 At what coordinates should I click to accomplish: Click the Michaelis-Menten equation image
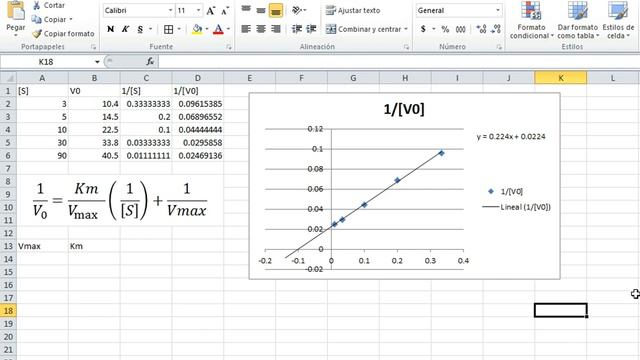coord(120,200)
